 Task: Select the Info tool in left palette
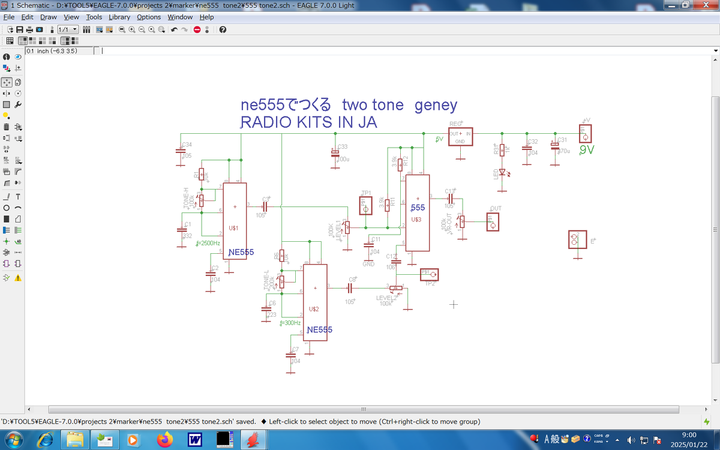[7, 57]
